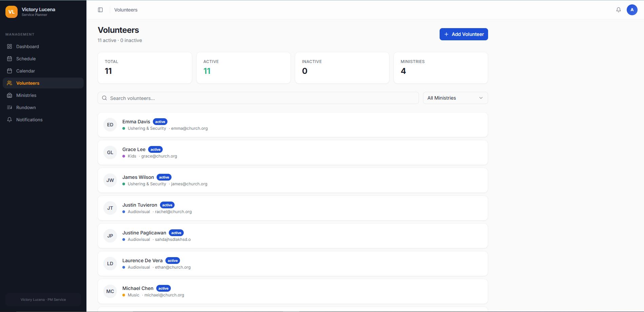Click Justin Tuvieron's active status badge

[167, 205]
